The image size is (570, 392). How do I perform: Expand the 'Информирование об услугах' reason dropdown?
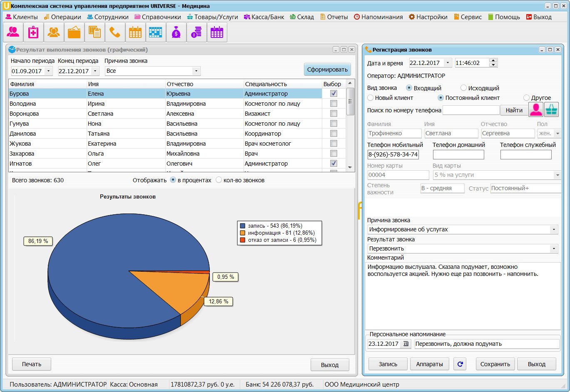554,229
